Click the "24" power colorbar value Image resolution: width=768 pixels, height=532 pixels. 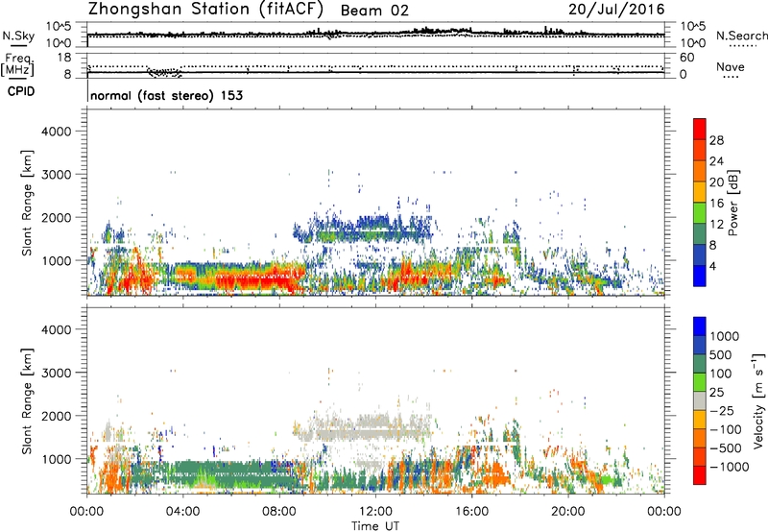716,161
